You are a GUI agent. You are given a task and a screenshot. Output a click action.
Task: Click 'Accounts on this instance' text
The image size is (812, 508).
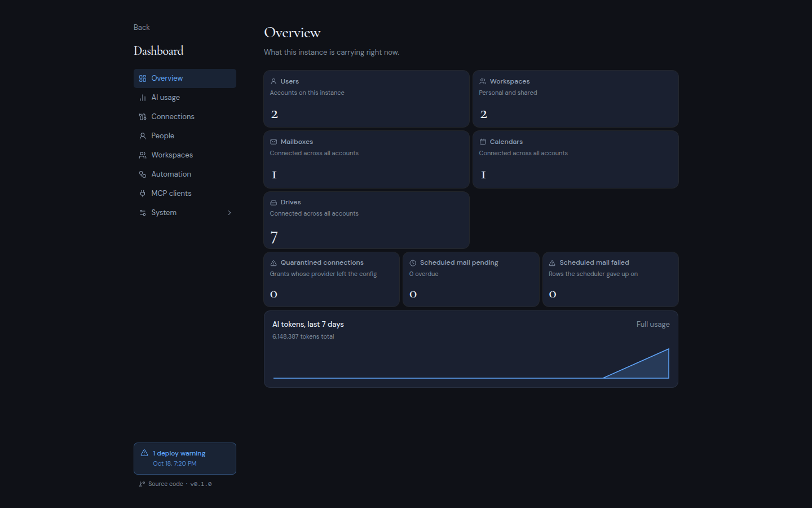(x=307, y=93)
